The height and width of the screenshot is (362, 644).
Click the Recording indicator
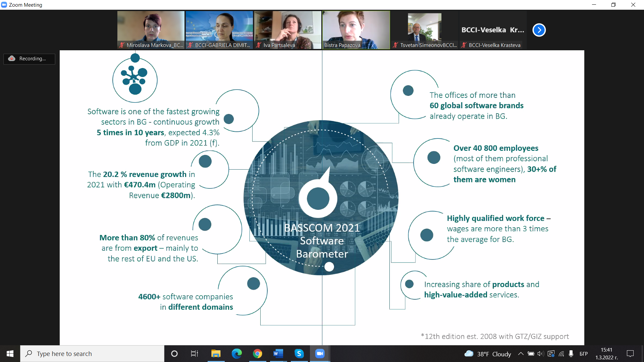click(x=30, y=59)
